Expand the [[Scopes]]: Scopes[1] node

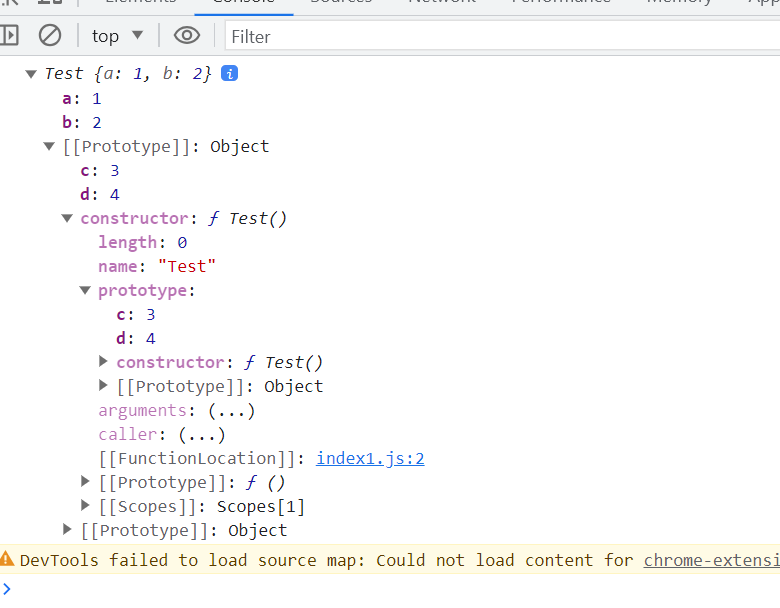pyautogui.click(x=85, y=506)
